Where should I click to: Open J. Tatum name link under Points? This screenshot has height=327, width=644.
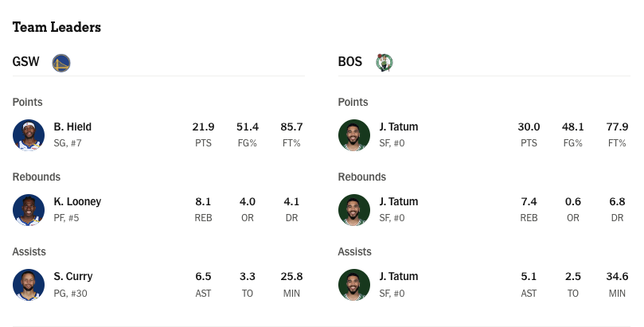click(399, 127)
